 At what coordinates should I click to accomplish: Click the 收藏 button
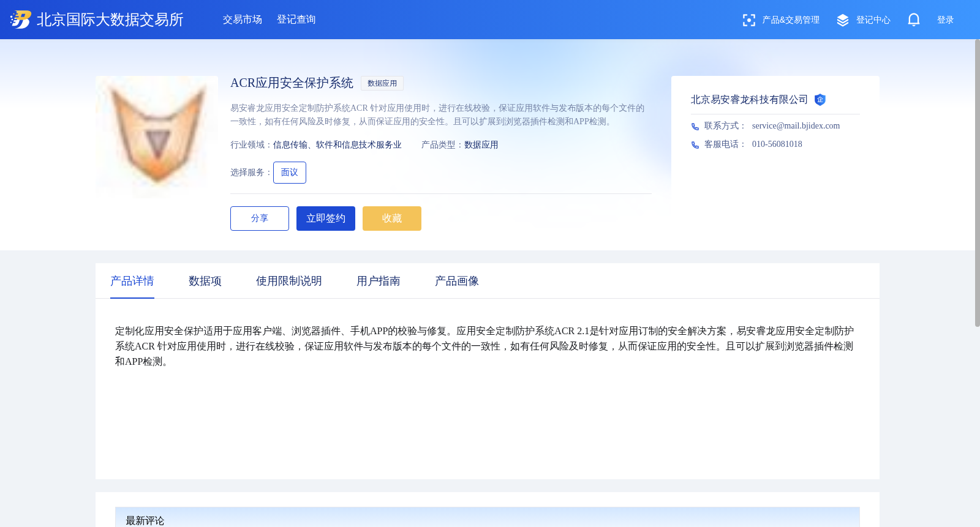pos(392,219)
